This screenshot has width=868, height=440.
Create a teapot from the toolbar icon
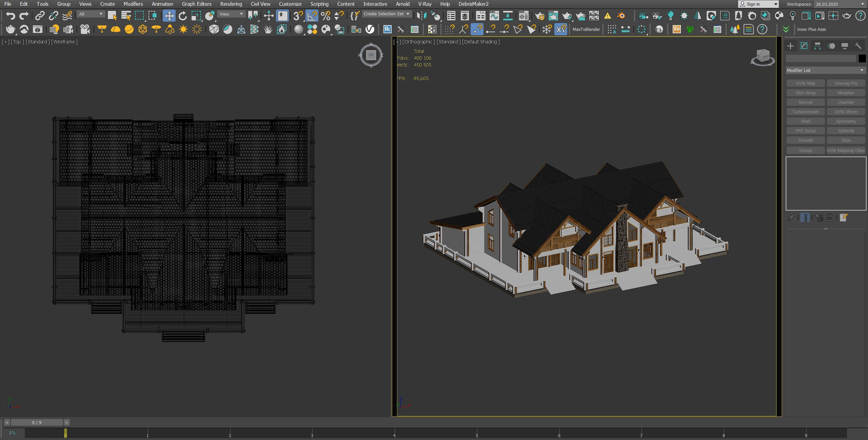(x=11, y=30)
